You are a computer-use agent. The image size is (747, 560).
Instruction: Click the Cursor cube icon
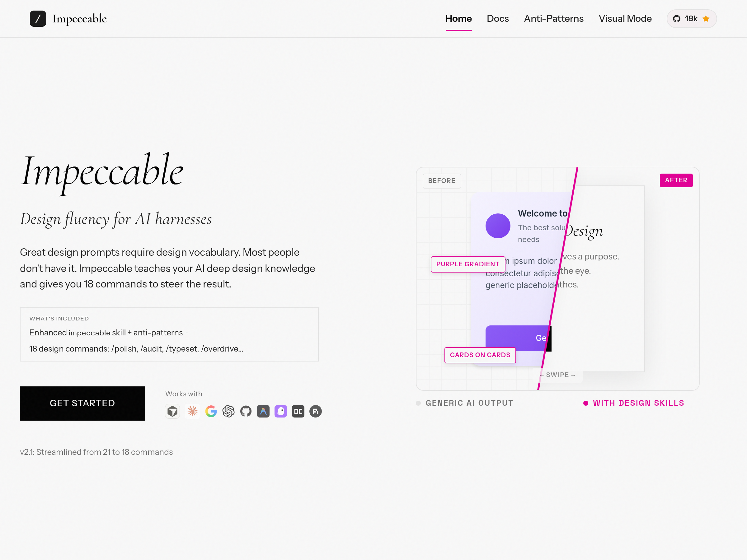(x=172, y=411)
